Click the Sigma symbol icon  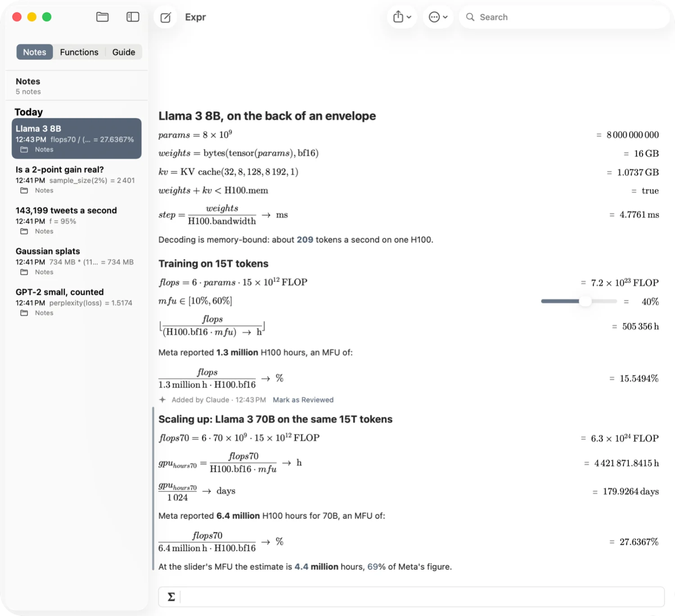[x=171, y=597]
